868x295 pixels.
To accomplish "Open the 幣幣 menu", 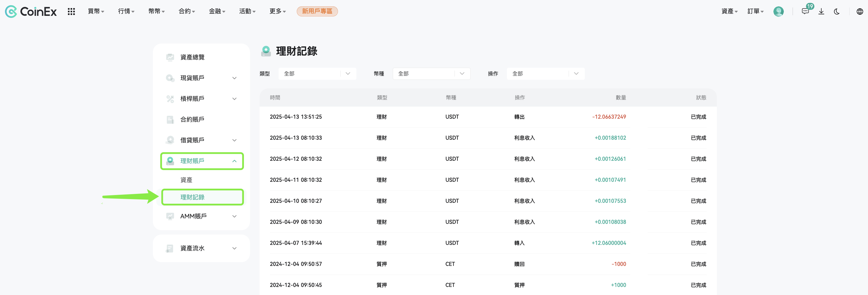I will tap(157, 12).
